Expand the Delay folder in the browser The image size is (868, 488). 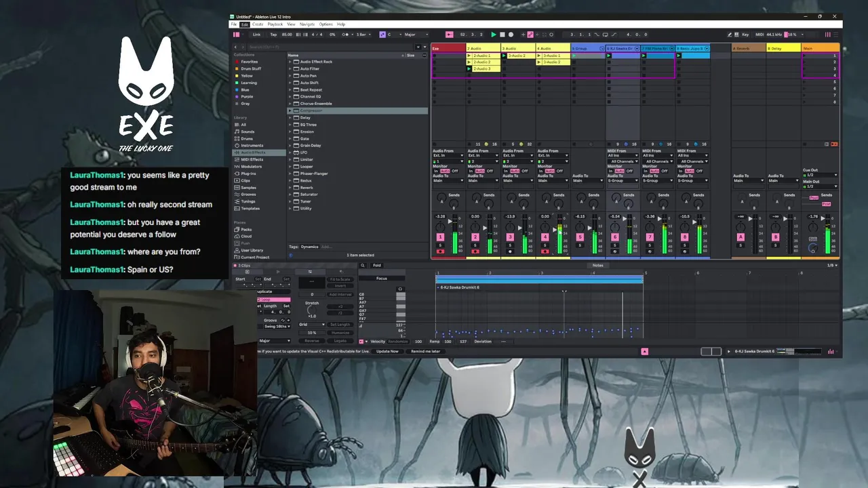point(290,118)
